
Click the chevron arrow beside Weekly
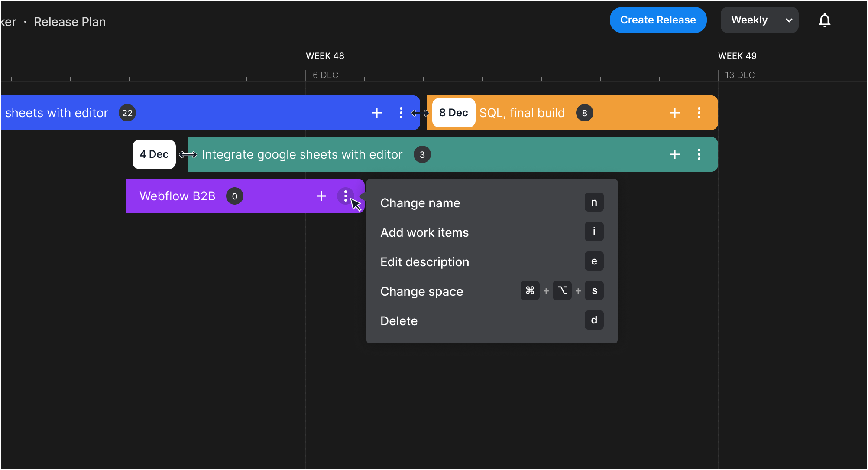(789, 20)
